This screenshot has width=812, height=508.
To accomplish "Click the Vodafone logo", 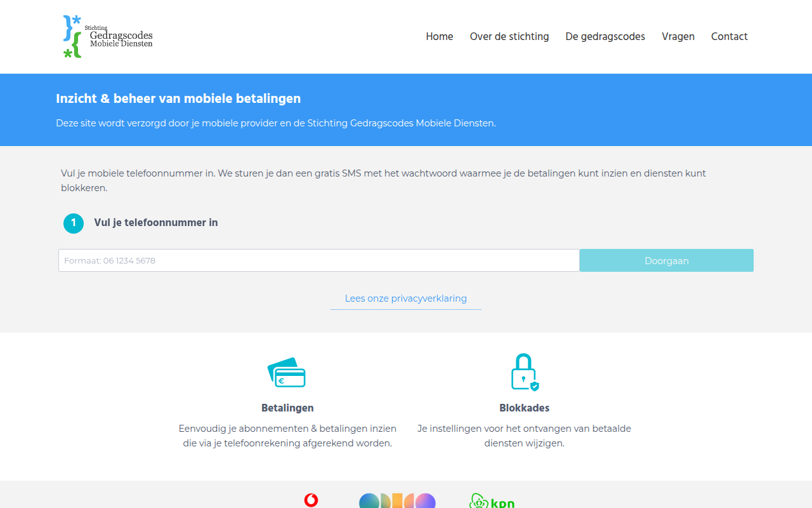I will pyautogui.click(x=311, y=500).
